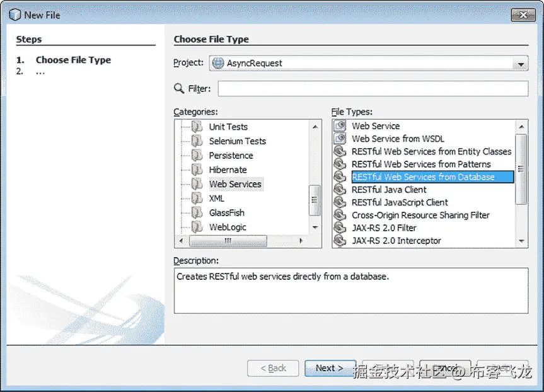Image resolution: width=544 pixels, height=392 pixels.
Task: Open the Project dropdown
Action: tap(521, 63)
